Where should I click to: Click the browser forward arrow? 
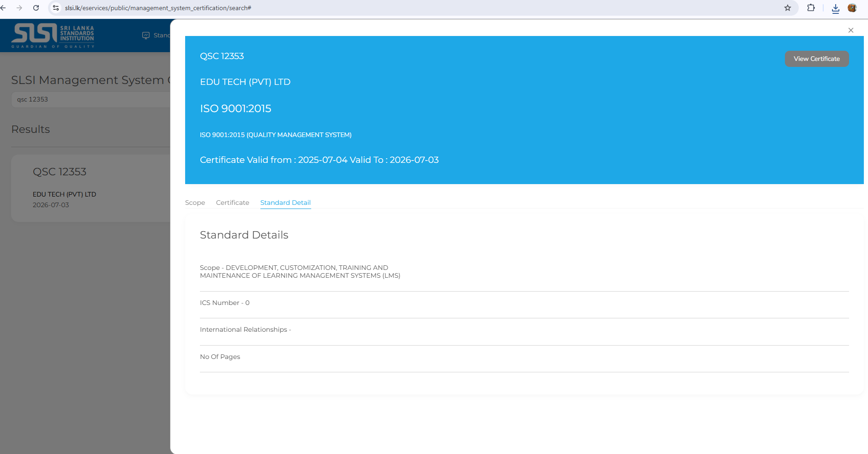click(x=19, y=8)
